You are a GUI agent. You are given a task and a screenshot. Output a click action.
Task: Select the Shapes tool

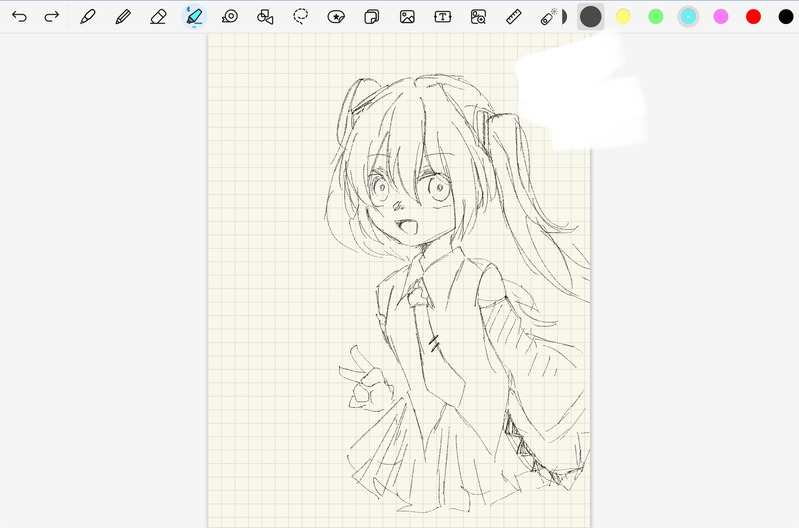click(x=265, y=17)
